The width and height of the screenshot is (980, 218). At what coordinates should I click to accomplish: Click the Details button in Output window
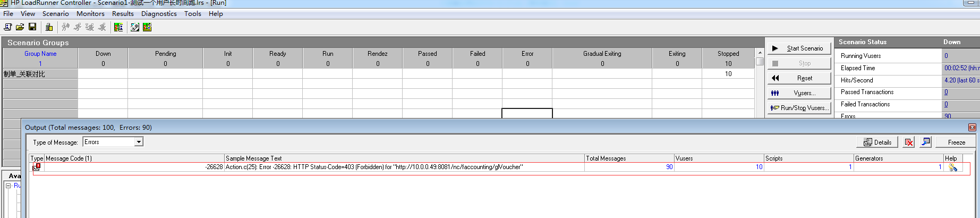coord(877,142)
